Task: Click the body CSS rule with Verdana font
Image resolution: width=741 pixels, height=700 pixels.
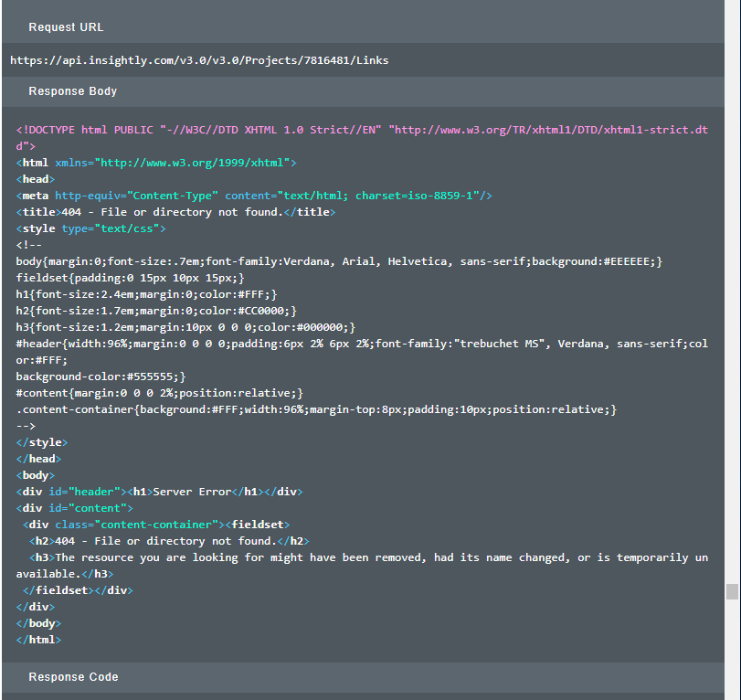Action: pyautogui.click(x=338, y=261)
